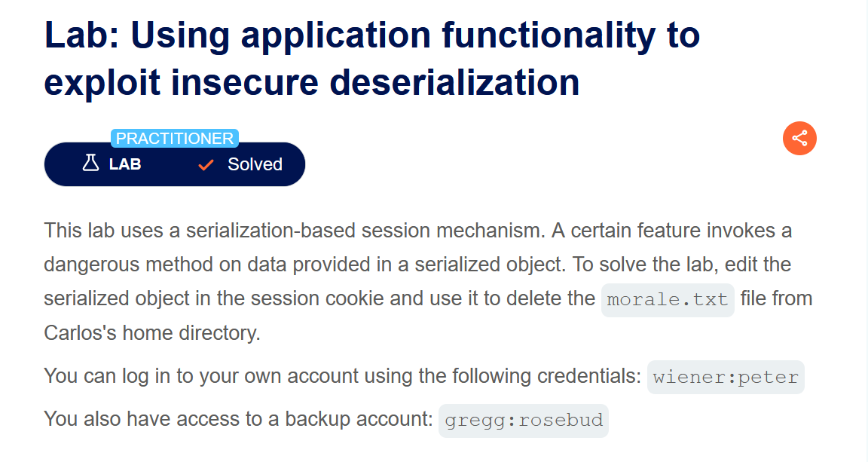Click the heading line starting with "Lab: Using application"
The height and width of the screenshot is (462, 868).
coord(372,35)
